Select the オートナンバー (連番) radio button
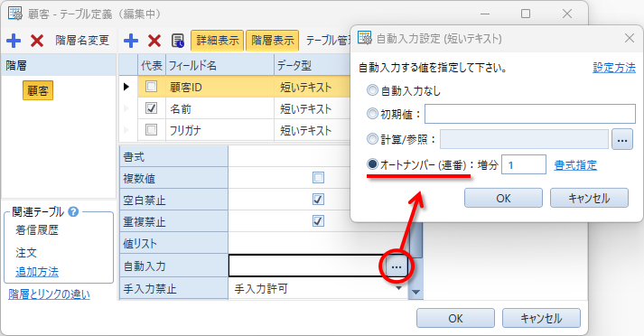The width and height of the screenshot is (644, 336). click(x=372, y=164)
